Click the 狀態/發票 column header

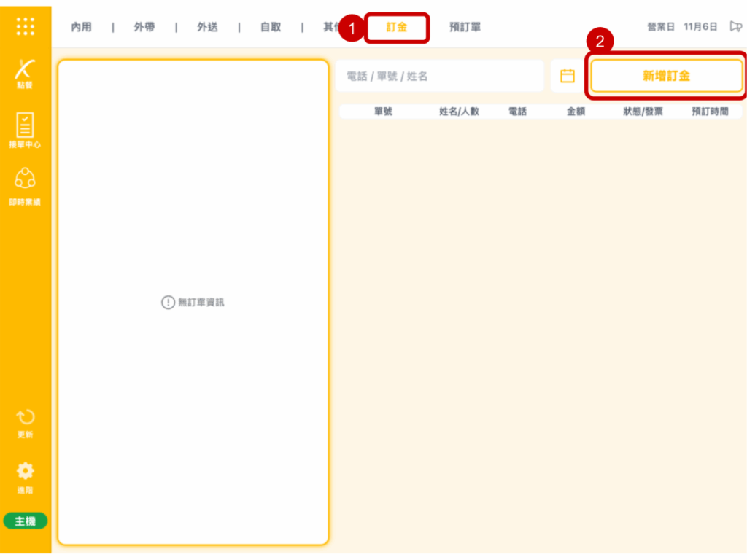click(x=643, y=112)
